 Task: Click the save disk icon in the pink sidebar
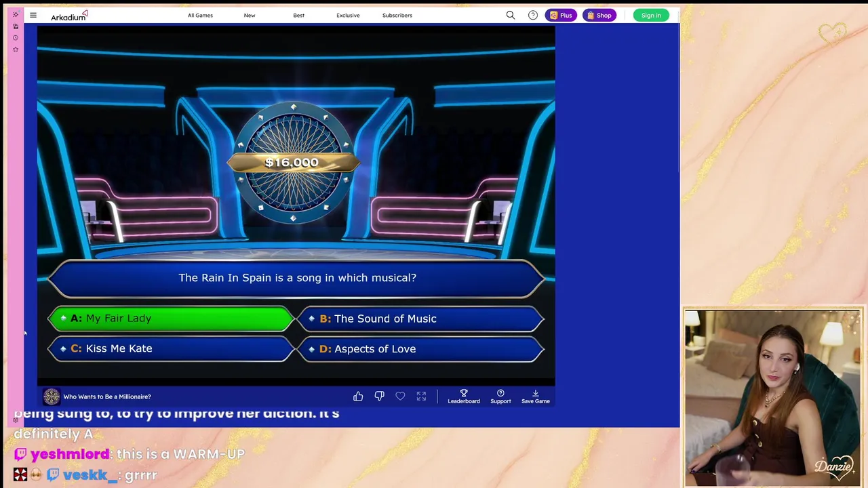tap(16, 26)
